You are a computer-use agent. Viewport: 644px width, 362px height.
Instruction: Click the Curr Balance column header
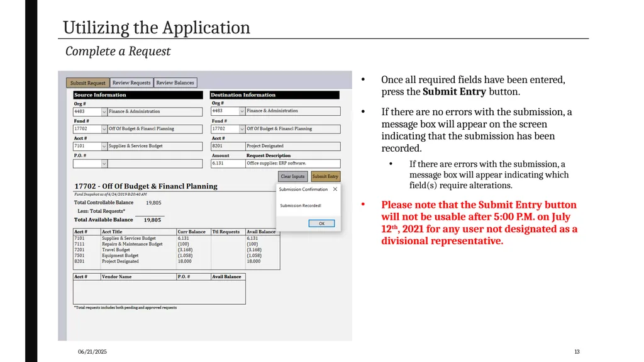(x=191, y=232)
